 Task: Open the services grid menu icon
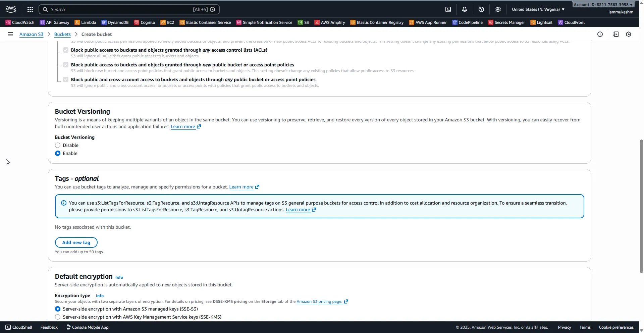tap(30, 9)
